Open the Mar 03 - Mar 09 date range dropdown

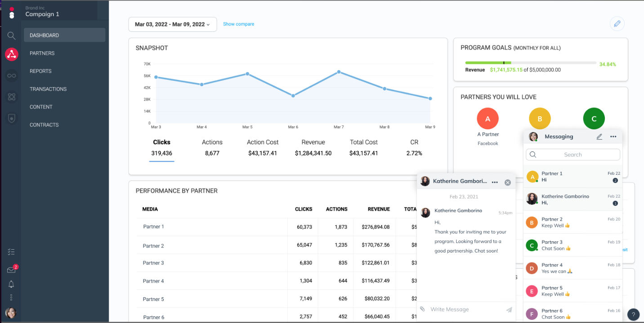(x=173, y=24)
